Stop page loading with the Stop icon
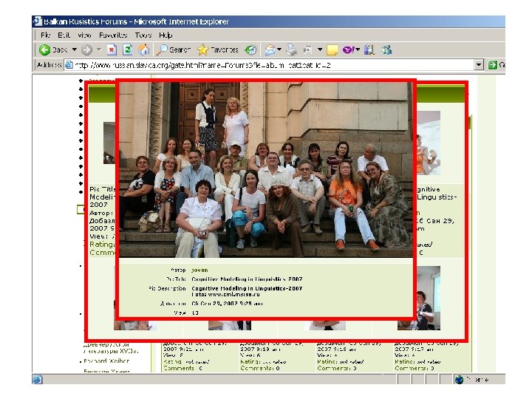532x399 pixels. point(112,50)
